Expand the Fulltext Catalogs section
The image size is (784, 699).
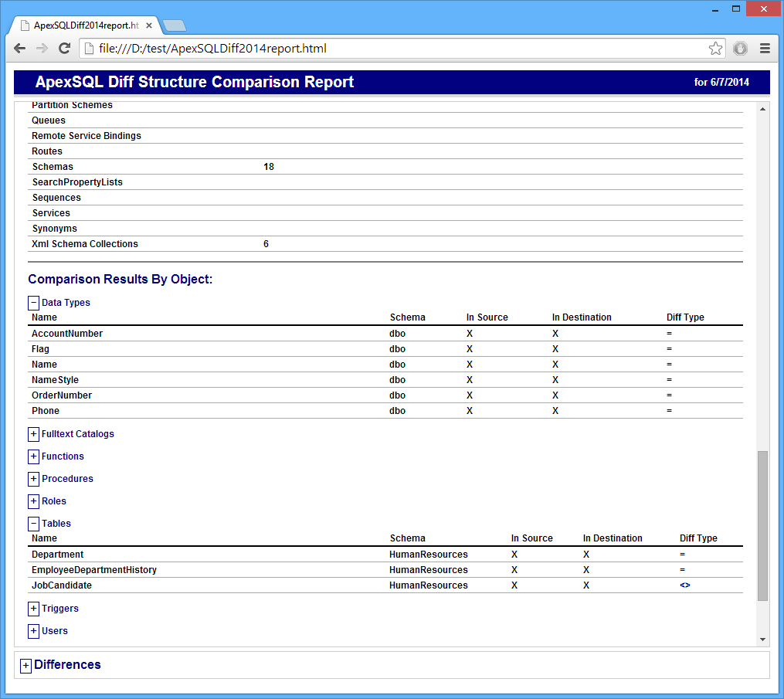click(x=33, y=434)
